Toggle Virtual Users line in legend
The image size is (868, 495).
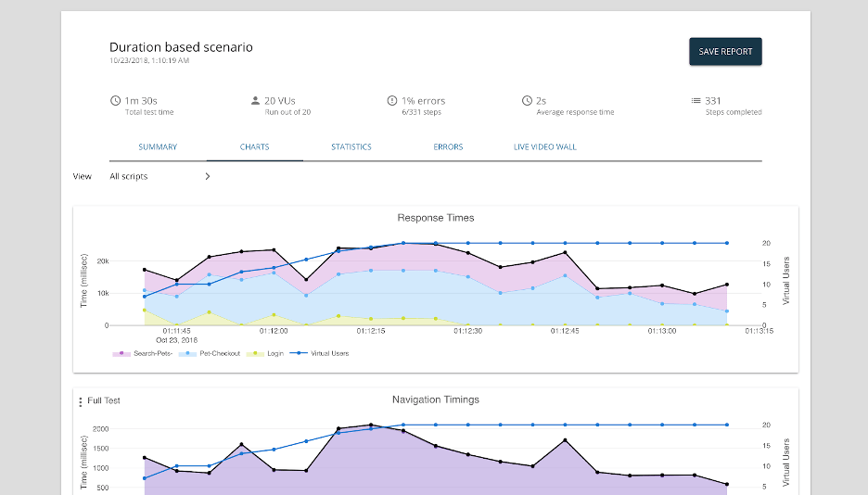[319, 353]
